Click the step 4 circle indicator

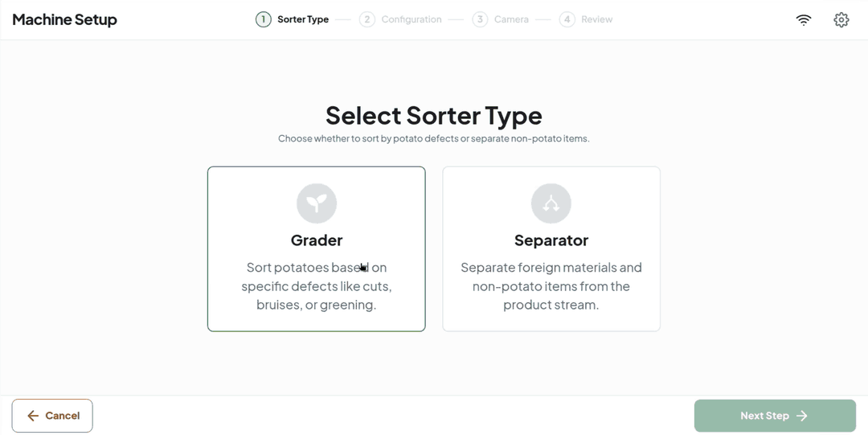(567, 19)
